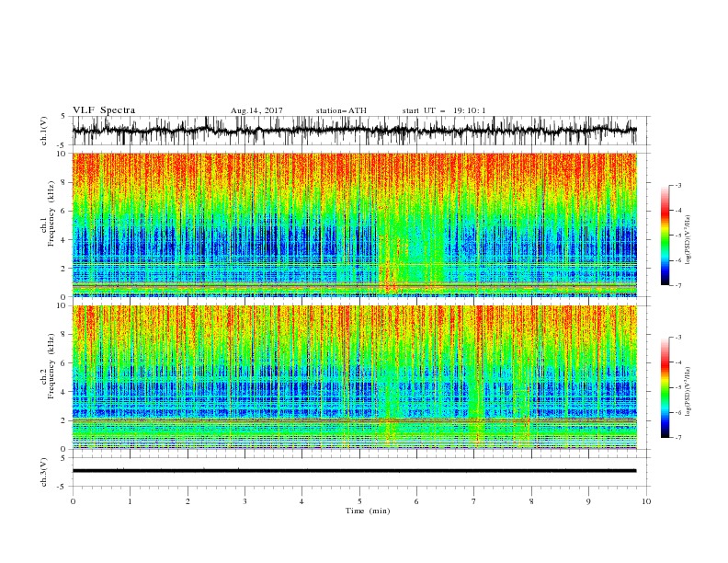The width and height of the screenshot is (728, 563).
Task: Click the time axis tick label '3'
Action: 245,501
